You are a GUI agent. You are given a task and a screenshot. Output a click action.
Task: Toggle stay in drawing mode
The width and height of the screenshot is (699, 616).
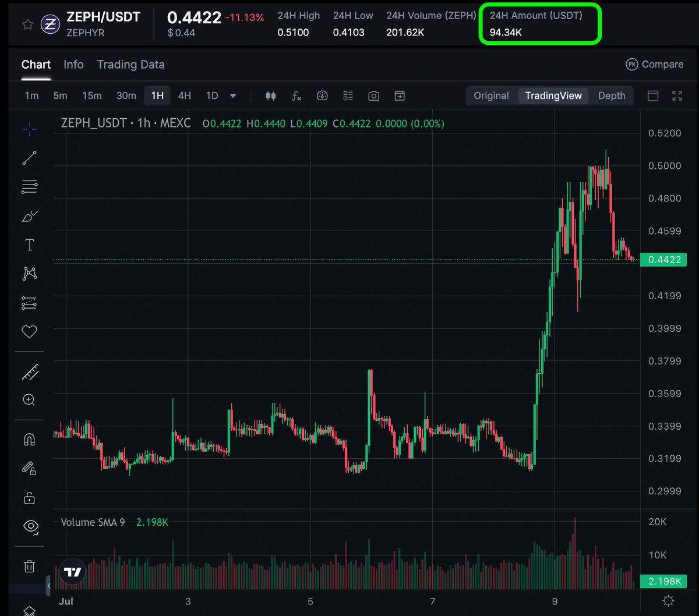coord(30,468)
